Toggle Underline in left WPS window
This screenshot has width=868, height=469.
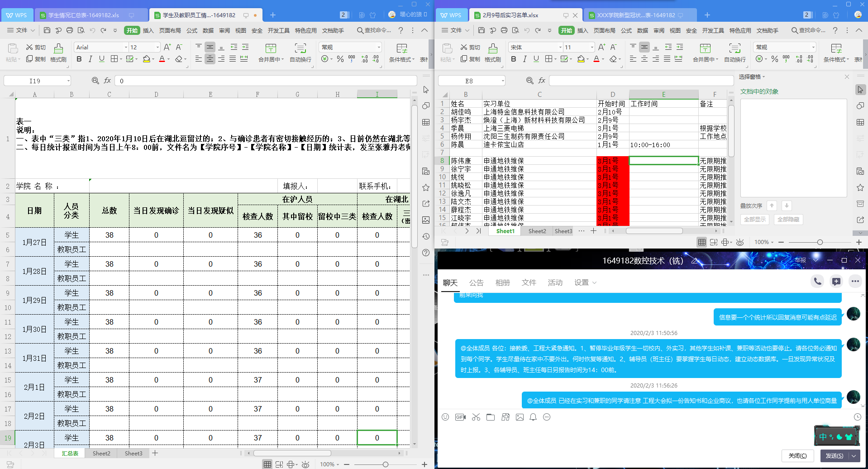tap(102, 59)
